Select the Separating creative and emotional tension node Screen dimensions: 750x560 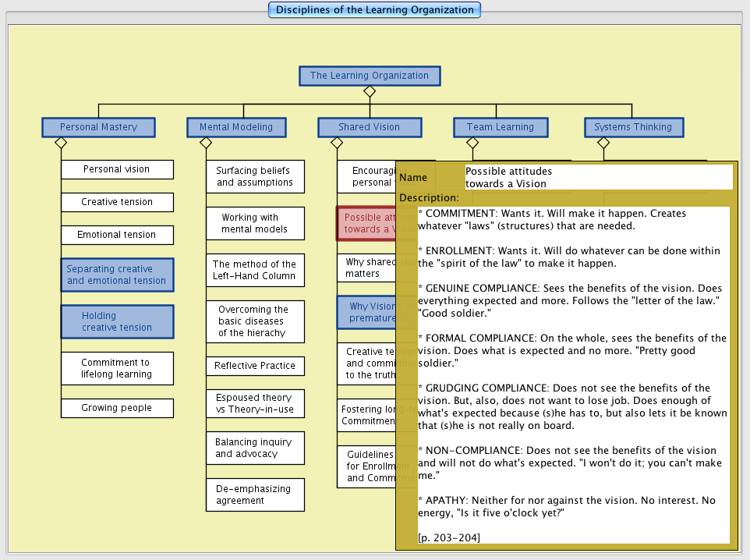click(x=117, y=275)
